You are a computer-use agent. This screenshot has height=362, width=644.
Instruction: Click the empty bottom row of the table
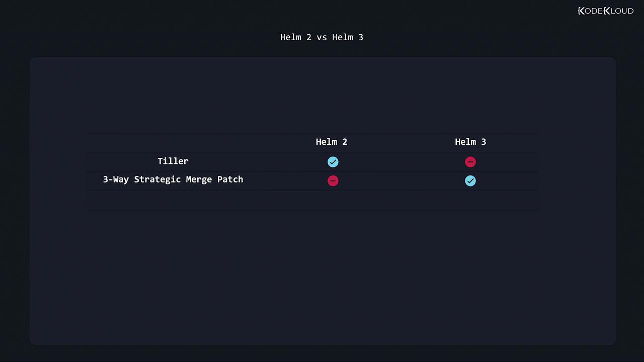(x=312, y=201)
